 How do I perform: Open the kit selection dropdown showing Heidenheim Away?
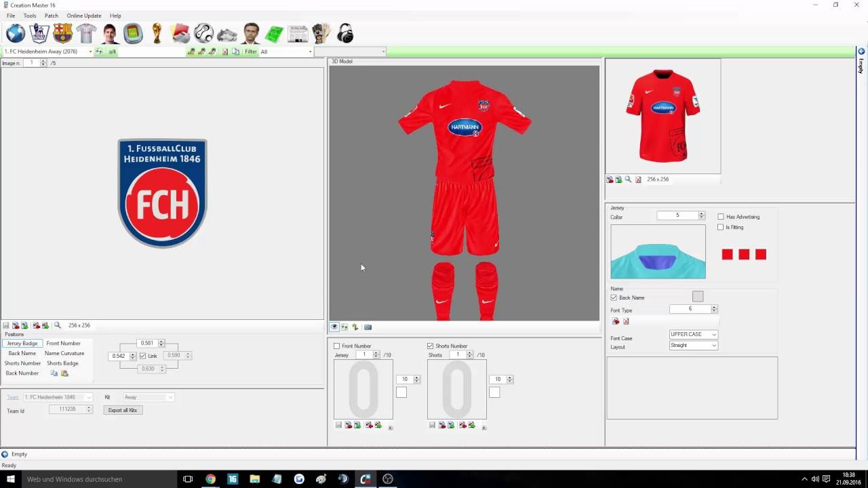tap(47, 52)
